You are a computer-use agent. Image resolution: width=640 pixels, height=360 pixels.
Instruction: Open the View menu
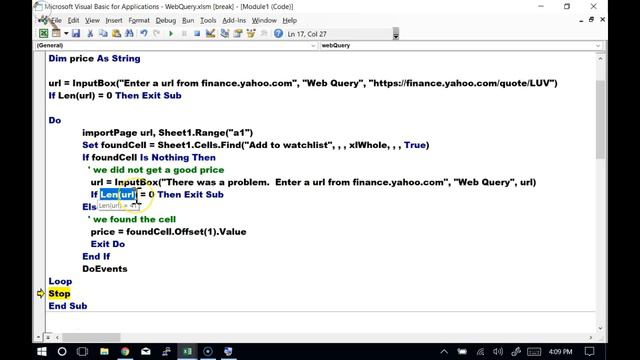(92, 20)
